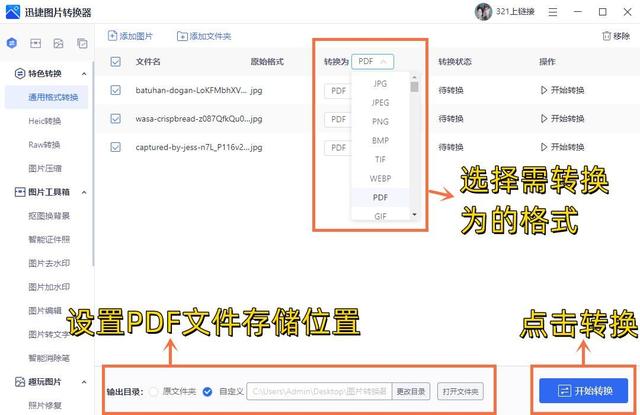Choose TIF from the format list
Viewport: 640px width, 415px height.
click(380, 160)
